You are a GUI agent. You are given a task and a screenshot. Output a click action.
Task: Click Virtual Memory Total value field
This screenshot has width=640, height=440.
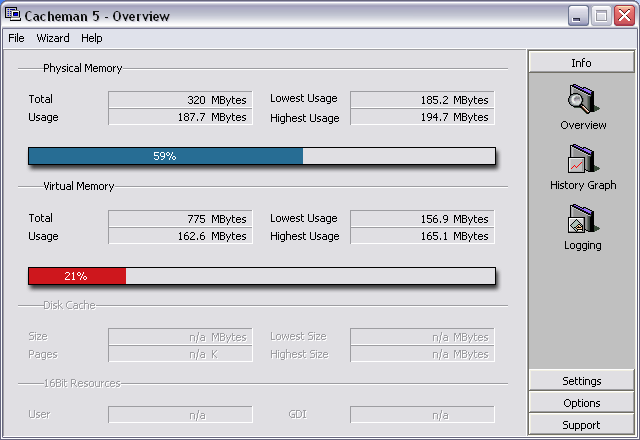coord(178,218)
